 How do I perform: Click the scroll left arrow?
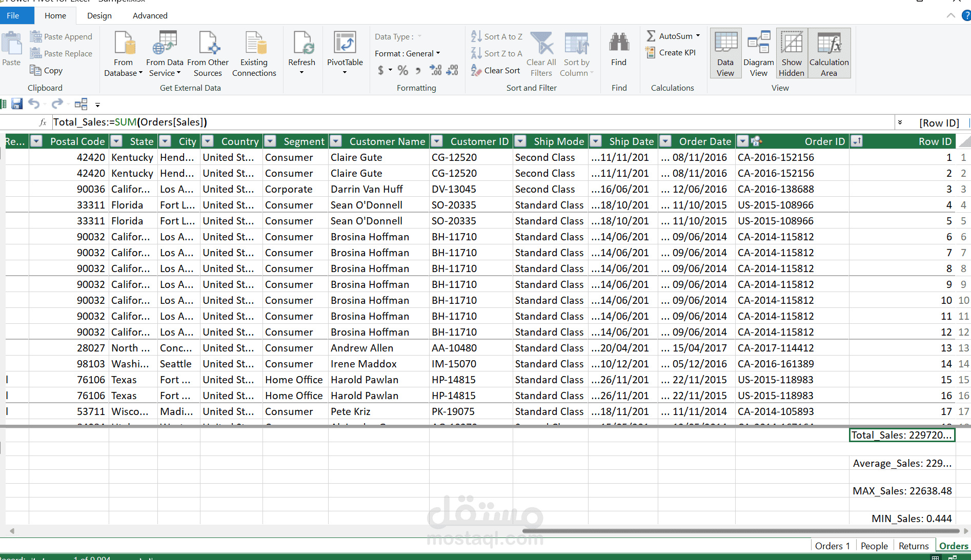[x=12, y=531]
